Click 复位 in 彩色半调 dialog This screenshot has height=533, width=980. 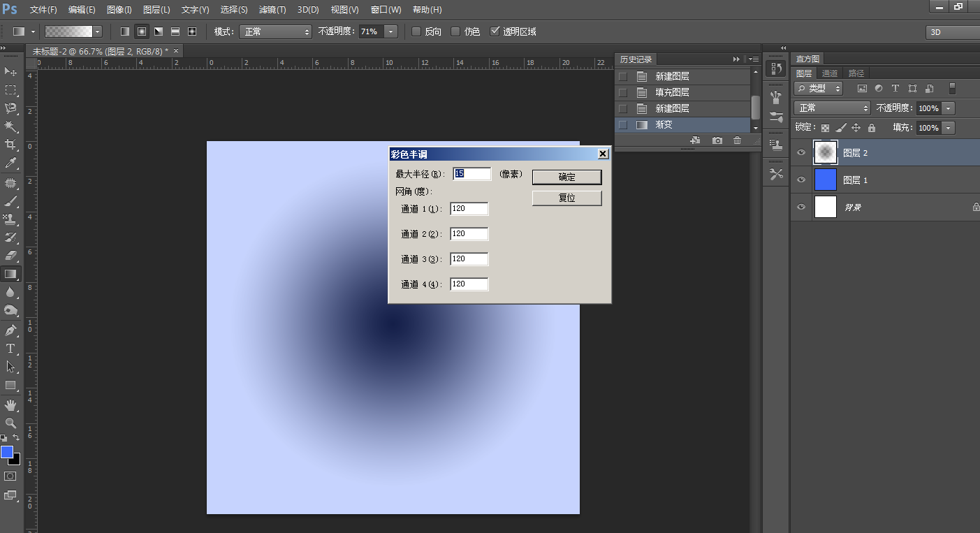coord(566,198)
